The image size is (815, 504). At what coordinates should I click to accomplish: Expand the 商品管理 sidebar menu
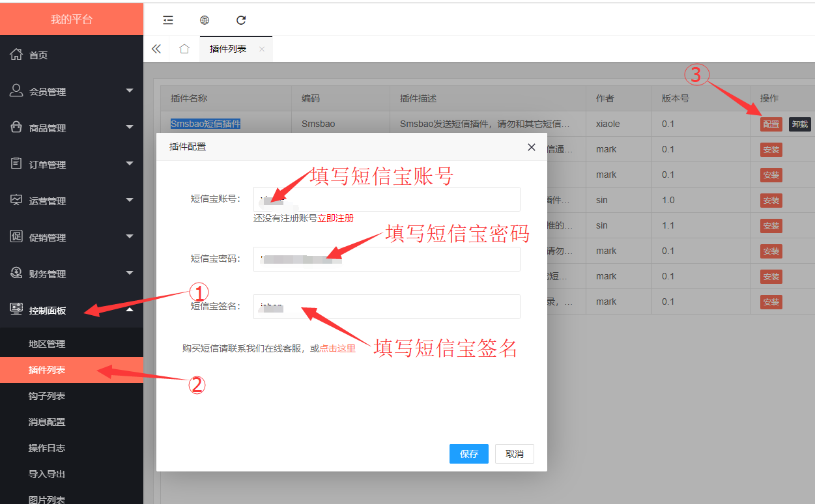point(71,128)
